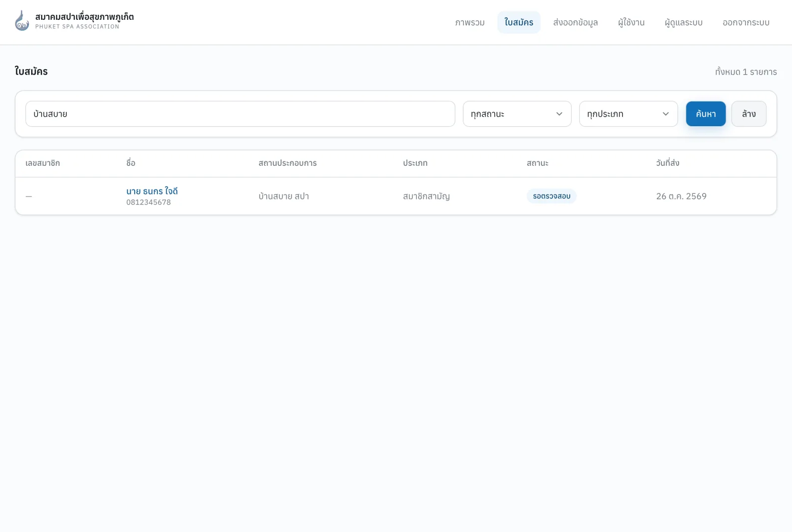Open the ผู้ดูแลระบบ admin menu
This screenshot has width=792, height=532.
pos(684,22)
